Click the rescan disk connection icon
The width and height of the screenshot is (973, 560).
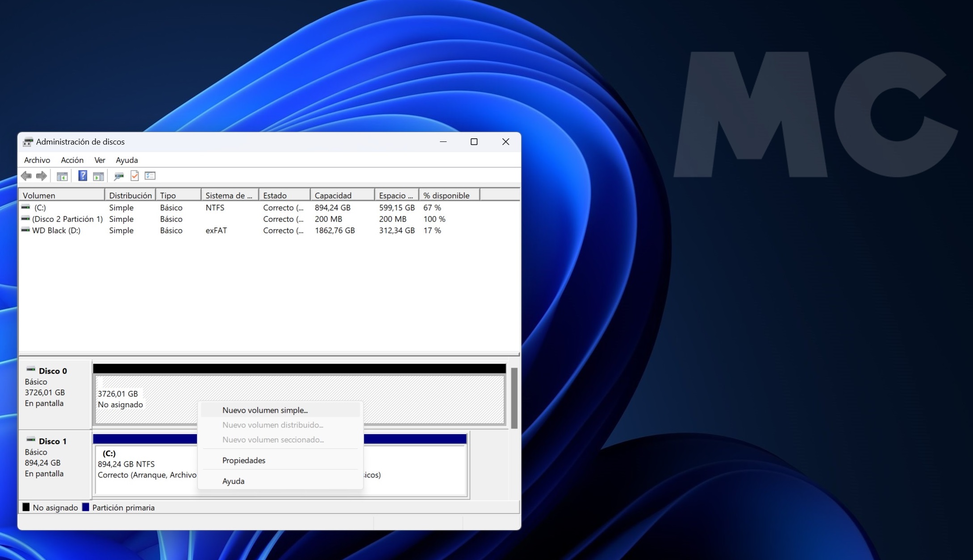119,176
